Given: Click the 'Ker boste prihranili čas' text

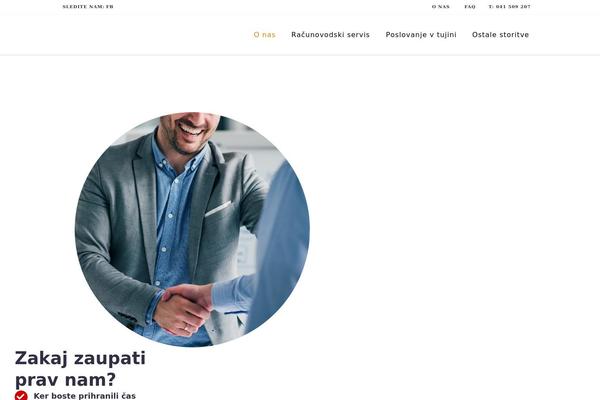Looking at the screenshot, I should [85, 396].
